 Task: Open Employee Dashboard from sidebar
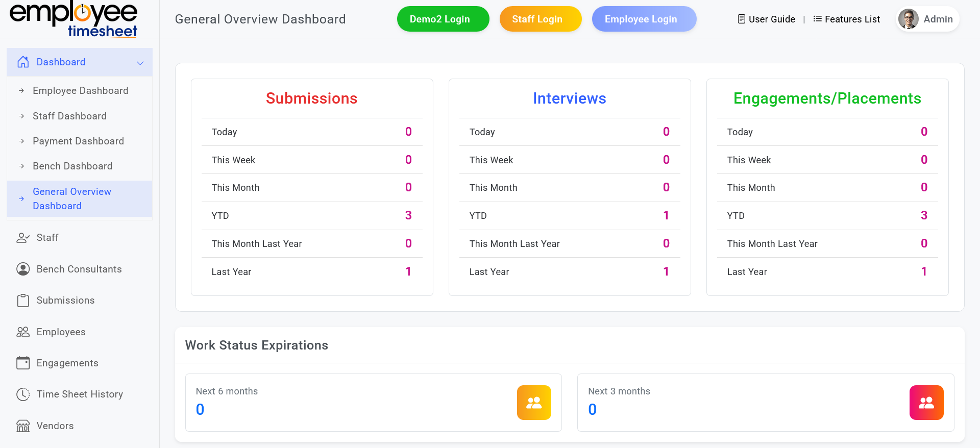pos(80,91)
